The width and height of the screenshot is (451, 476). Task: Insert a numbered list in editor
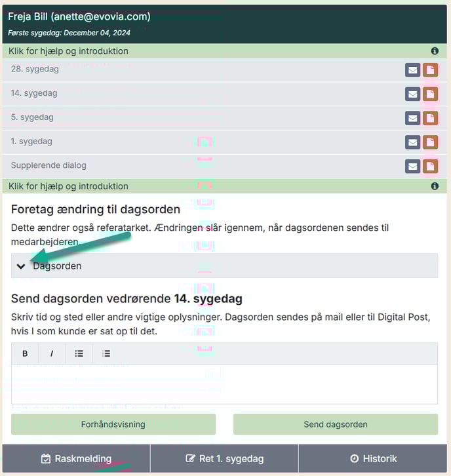click(x=106, y=353)
